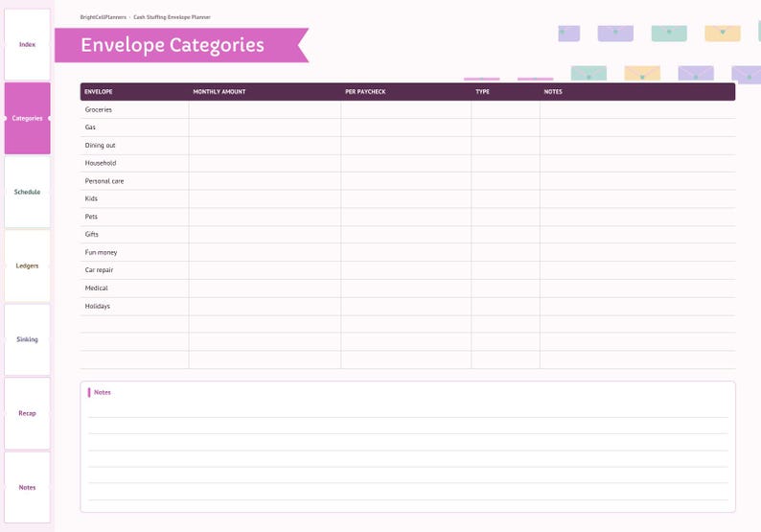Go to the Ledgers tab
This screenshot has width=761, height=532.
coord(27,266)
